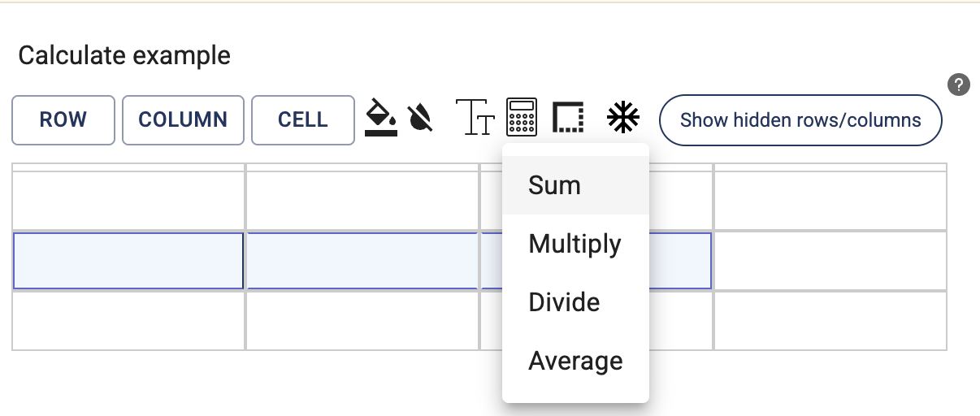
Task: Expand the CELL options dropdown
Action: coord(303,120)
